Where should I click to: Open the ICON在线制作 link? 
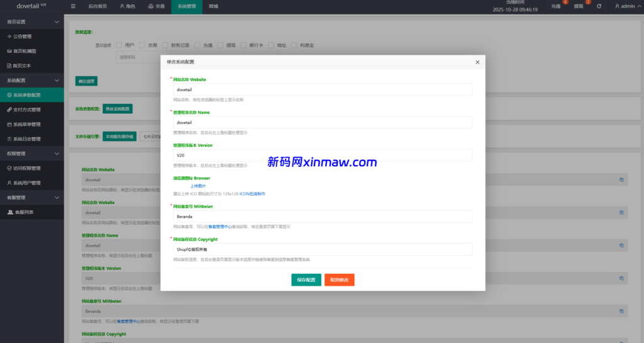pos(252,194)
